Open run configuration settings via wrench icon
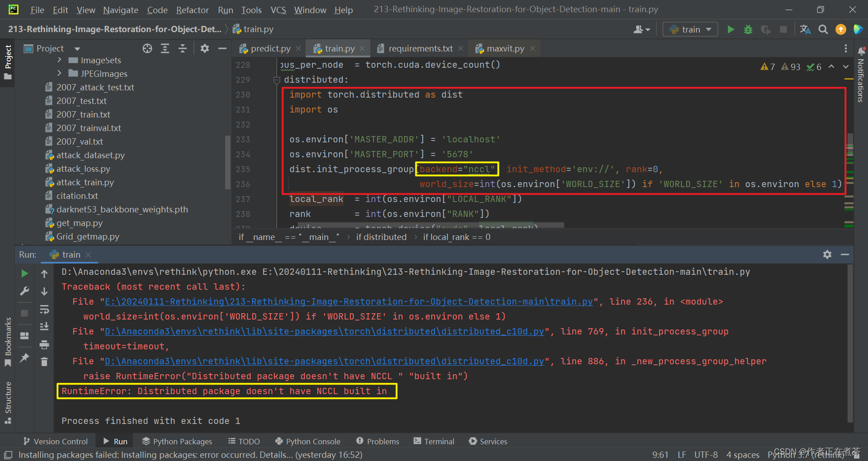The width and height of the screenshot is (868, 461). (x=24, y=291)
